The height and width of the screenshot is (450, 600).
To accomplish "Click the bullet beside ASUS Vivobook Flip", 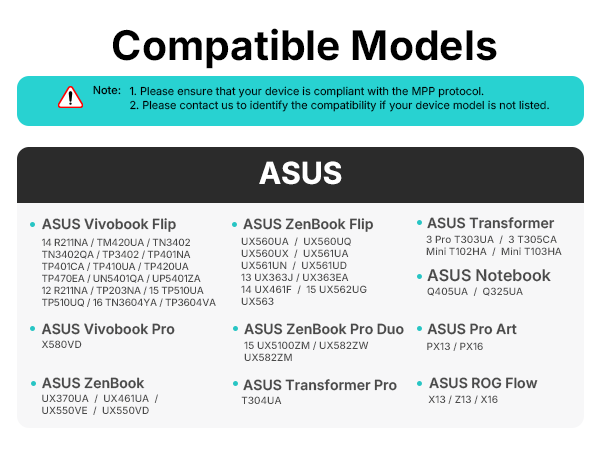I will tap(33, 225).
